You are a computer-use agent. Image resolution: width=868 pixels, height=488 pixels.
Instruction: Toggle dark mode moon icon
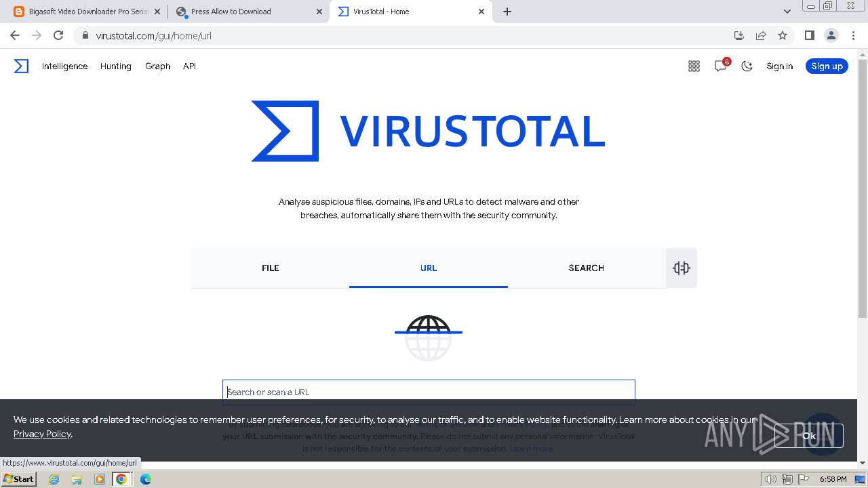pos(747,66)
